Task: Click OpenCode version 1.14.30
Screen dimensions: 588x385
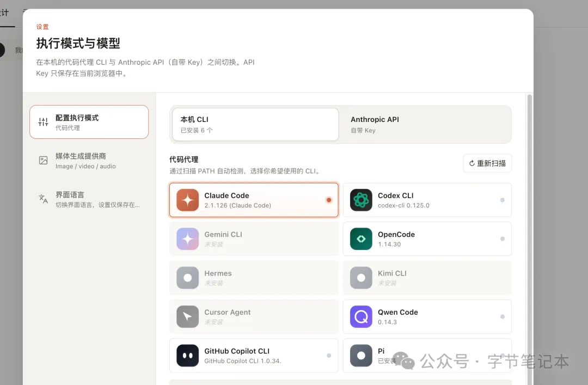Action: pyautogui.click(x=389, y=245)
